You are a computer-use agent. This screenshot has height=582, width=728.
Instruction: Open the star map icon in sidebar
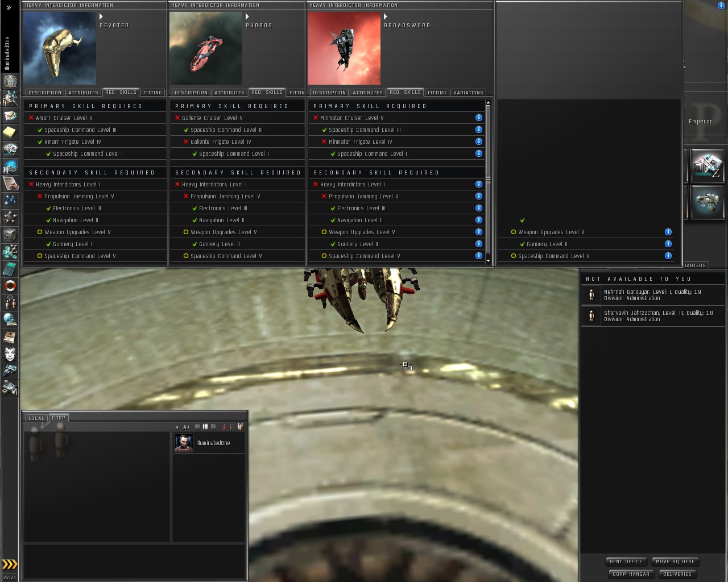[10, 201]
